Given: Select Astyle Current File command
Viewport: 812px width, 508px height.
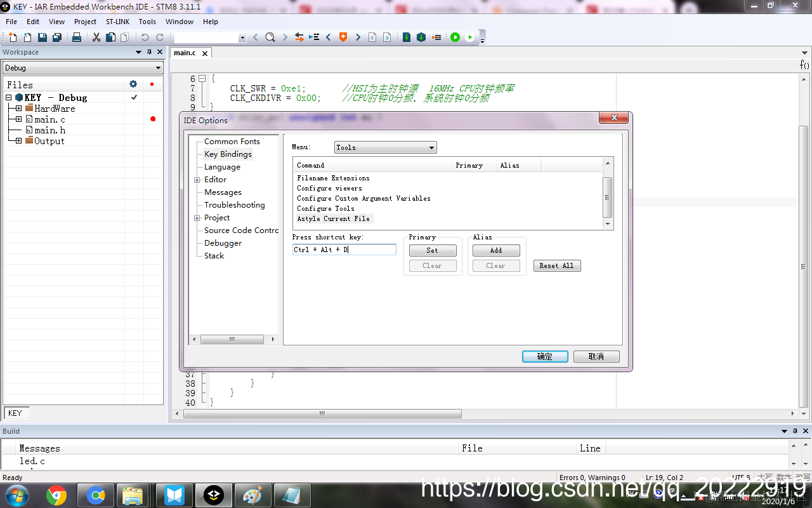Looking at the screenshot, I should (x=334, y=218).
